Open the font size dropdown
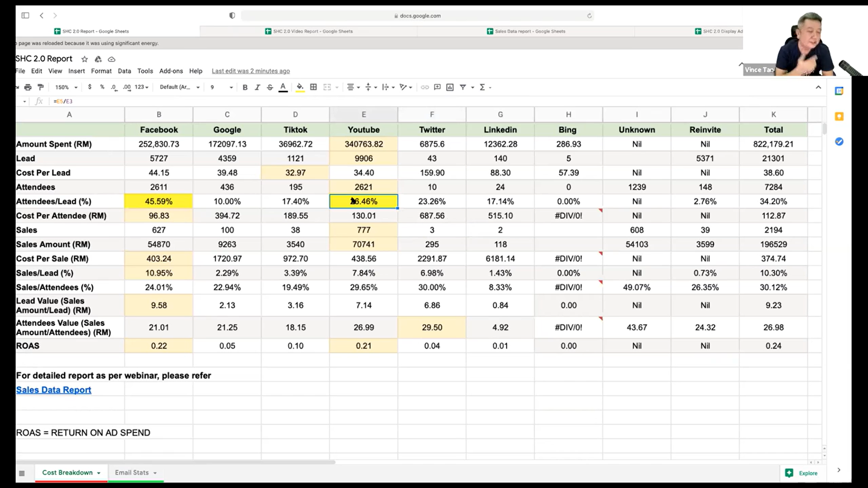Viewport: 868px width, 488px height. point(221,87)
